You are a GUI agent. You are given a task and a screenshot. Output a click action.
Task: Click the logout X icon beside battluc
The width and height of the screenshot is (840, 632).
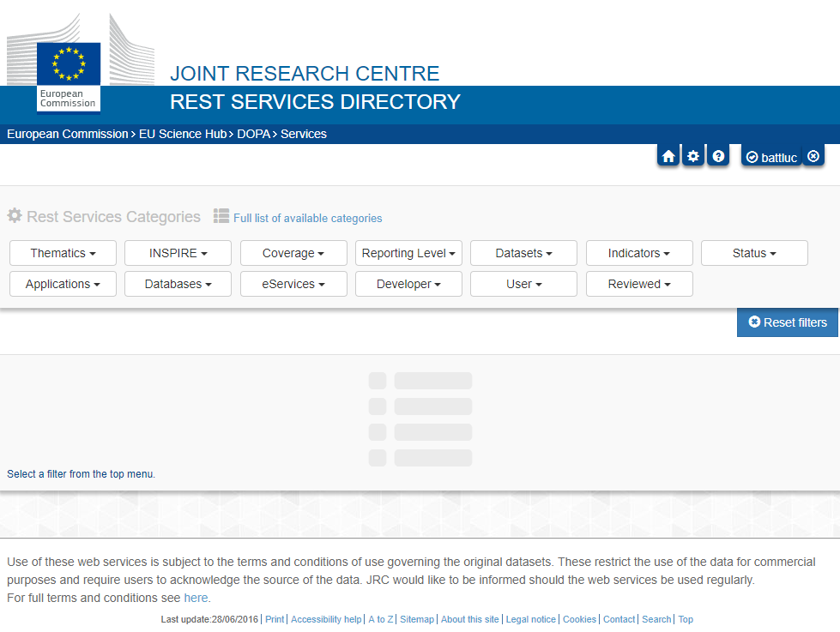tap(813, 156)
